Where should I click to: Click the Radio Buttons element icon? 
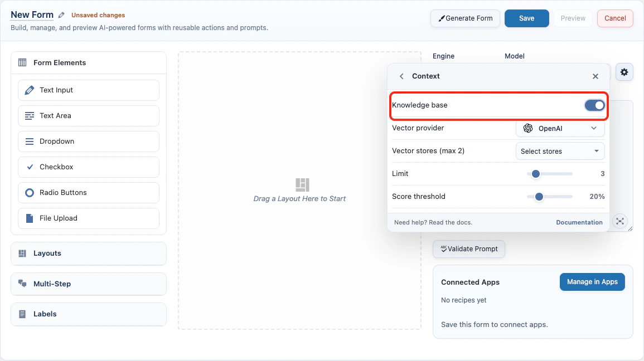[x=29, y=192]
